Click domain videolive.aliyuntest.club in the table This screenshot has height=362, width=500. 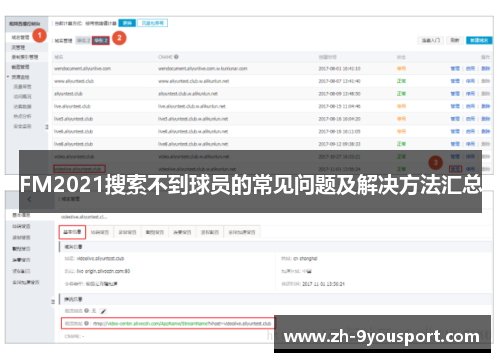79,169
